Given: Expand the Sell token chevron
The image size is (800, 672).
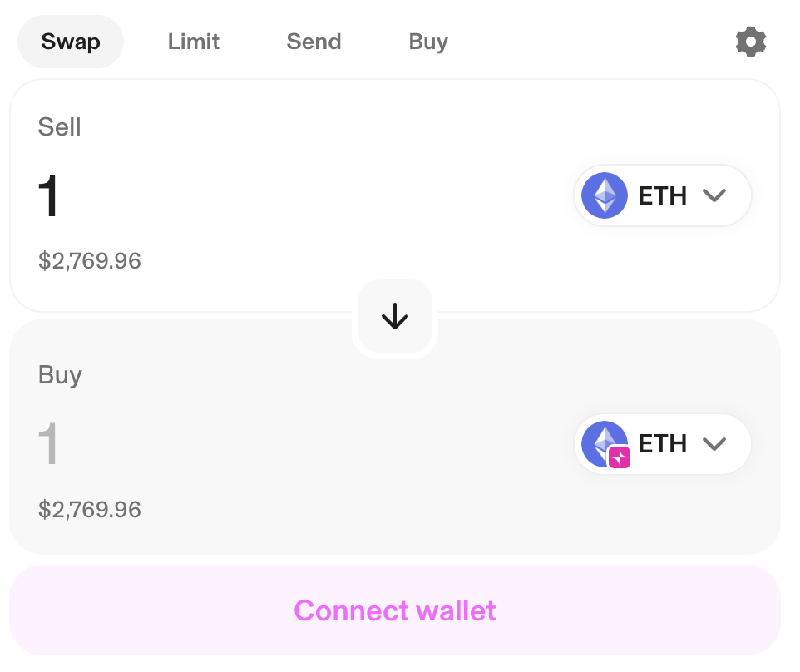Looking at the screenshot, I should pos(714,196).
